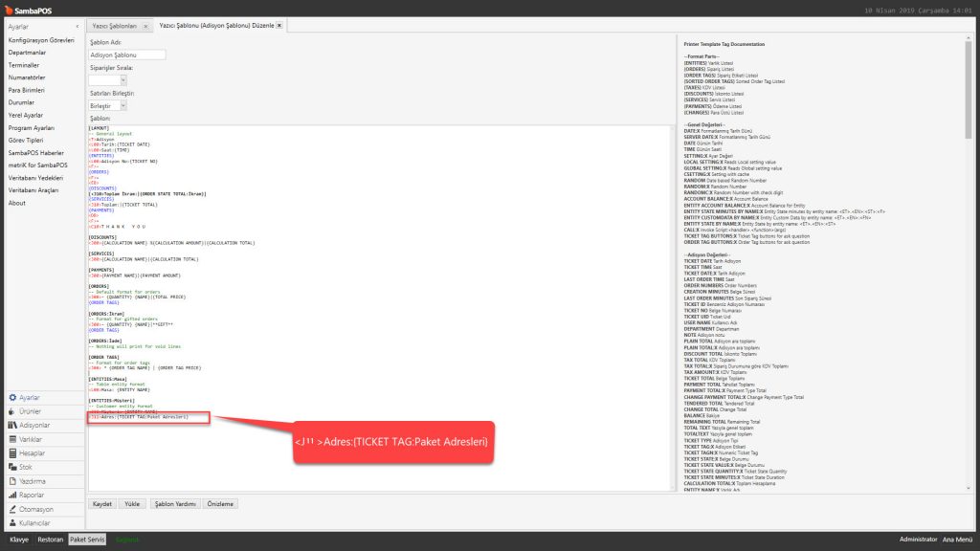
Task: Switch to the Yazıcı Şablonları tab
Action: coord(115,26)
